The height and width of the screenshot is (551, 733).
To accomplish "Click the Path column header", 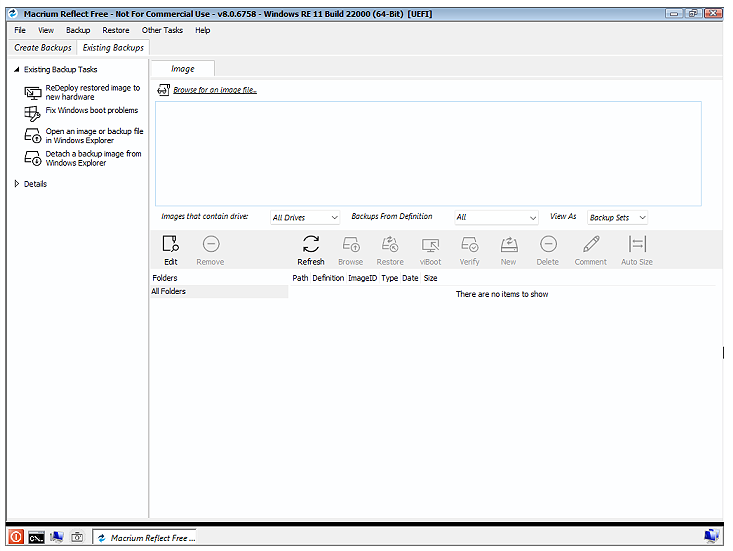I will click(x=300, y=278).
